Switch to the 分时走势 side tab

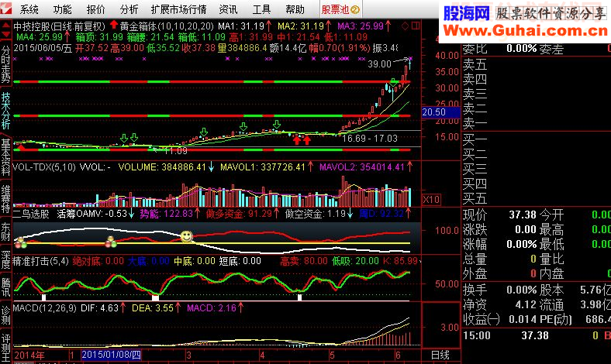click(x=5, y=64)
